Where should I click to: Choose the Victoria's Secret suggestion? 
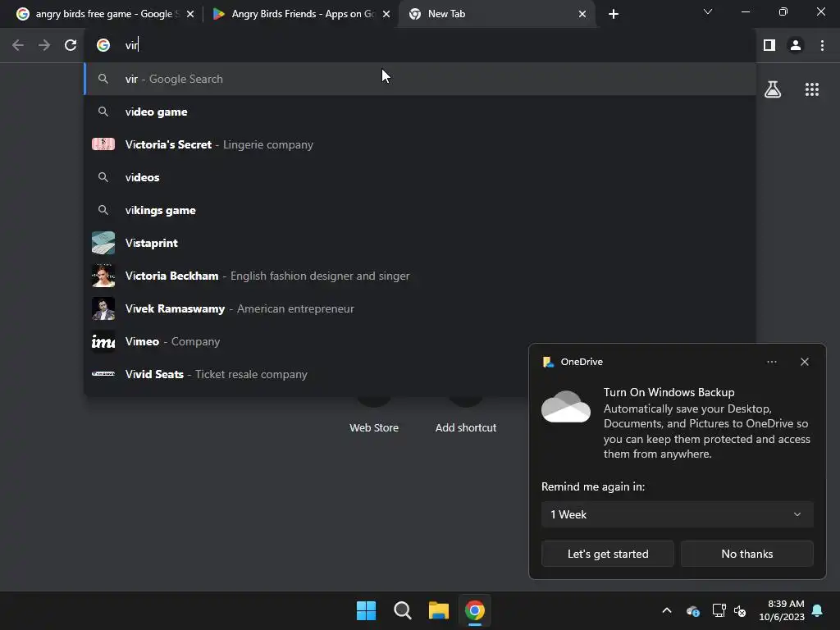(420, 144)
